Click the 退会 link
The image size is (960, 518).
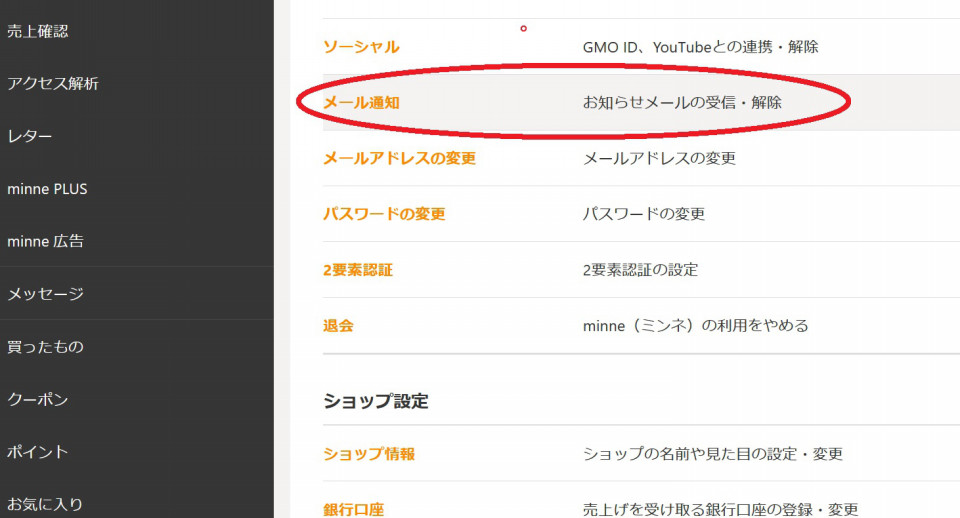(338, 326)
